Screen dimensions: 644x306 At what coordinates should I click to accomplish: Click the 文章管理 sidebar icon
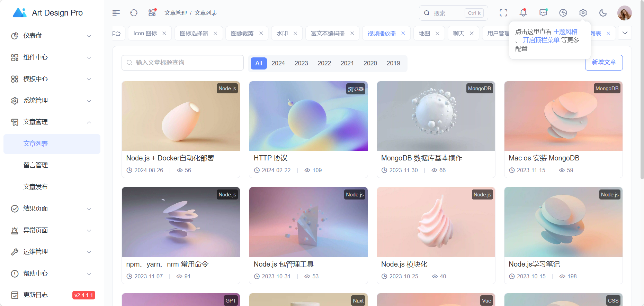tap(15, 122)
